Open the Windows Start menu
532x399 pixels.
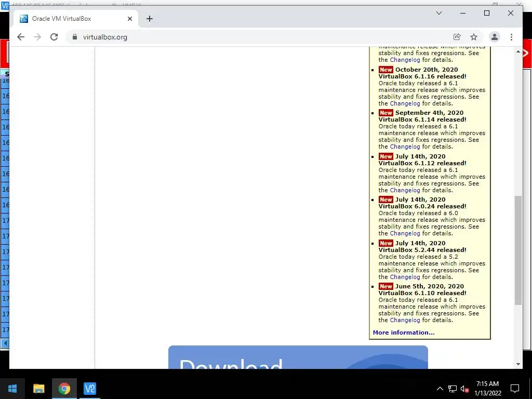[12, 389]
